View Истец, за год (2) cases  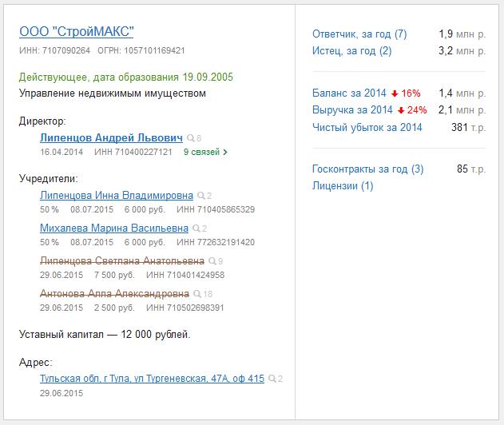point(351,51)
